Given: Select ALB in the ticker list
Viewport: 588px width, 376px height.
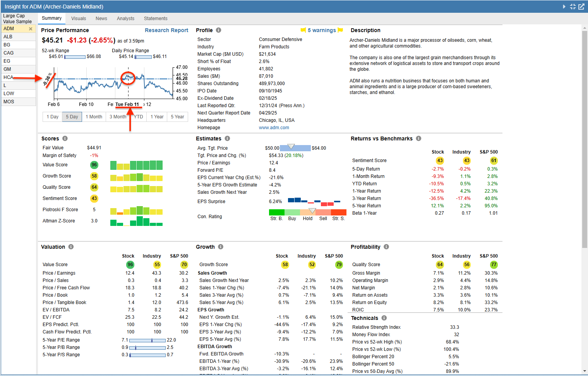Looking at the screenshot, I should pyautogui.click(x=19, y=37).
